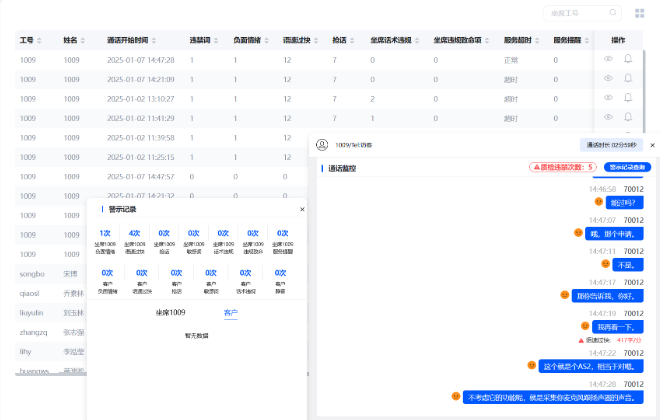Close the 警示记录 popup panel
660x420 pixels.
pos(302,209)
